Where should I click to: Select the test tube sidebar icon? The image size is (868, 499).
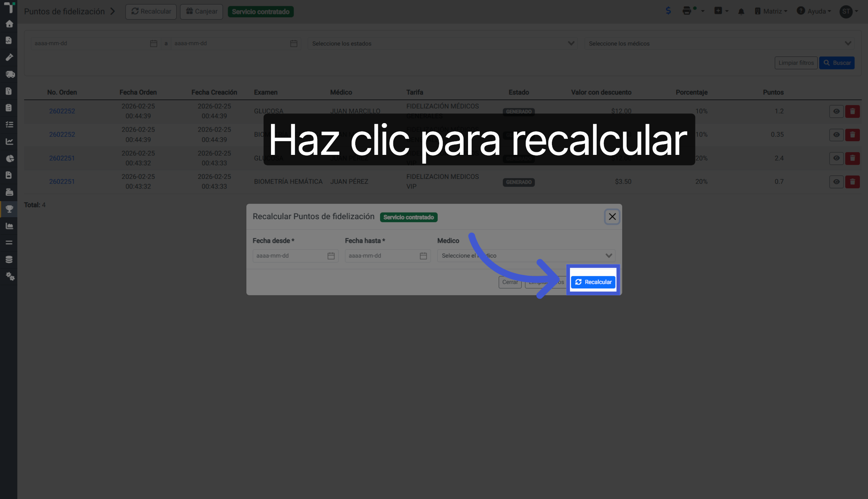(9, 57)
